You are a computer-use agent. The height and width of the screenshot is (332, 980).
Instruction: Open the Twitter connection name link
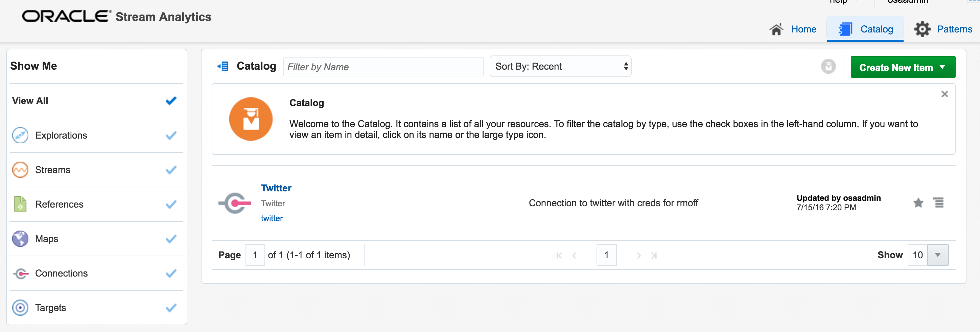276,188
